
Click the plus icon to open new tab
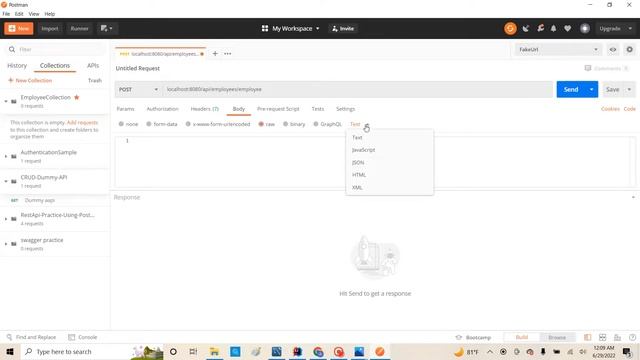(215, 53)
